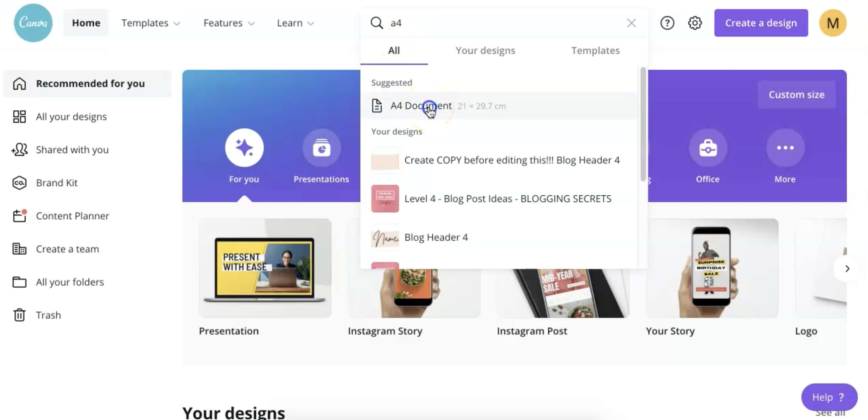Open the Help button at bottom
This screenshot has height=420, width=868.
(829, 397)
